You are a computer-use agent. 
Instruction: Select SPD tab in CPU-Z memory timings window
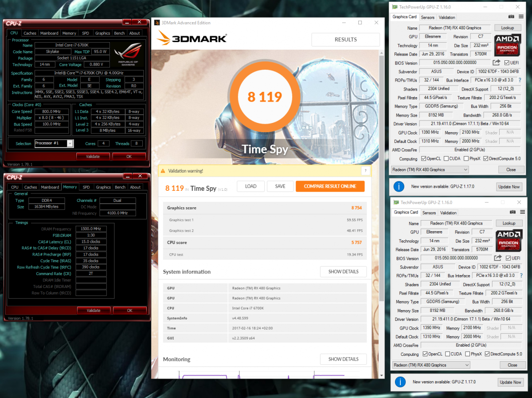click(86, 187)
